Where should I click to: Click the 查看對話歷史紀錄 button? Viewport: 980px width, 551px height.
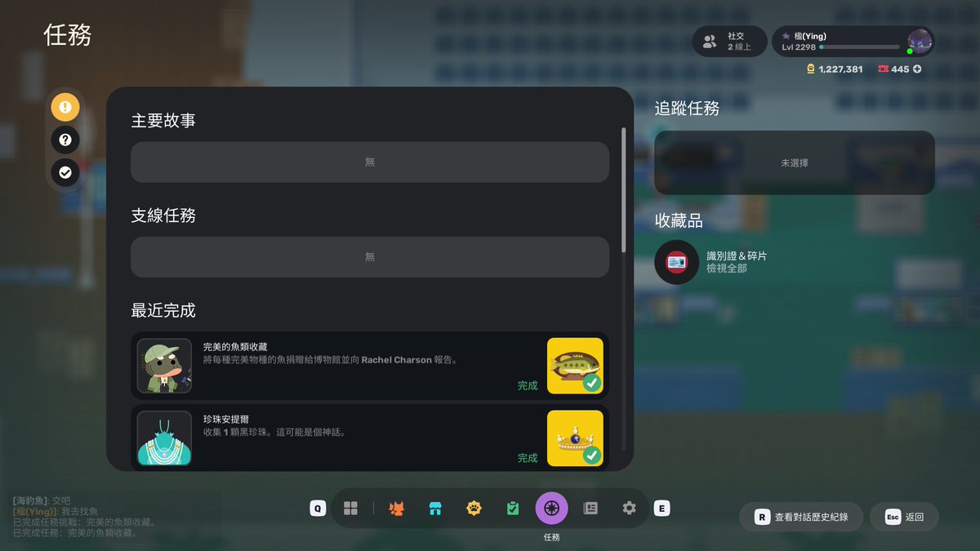801,517
